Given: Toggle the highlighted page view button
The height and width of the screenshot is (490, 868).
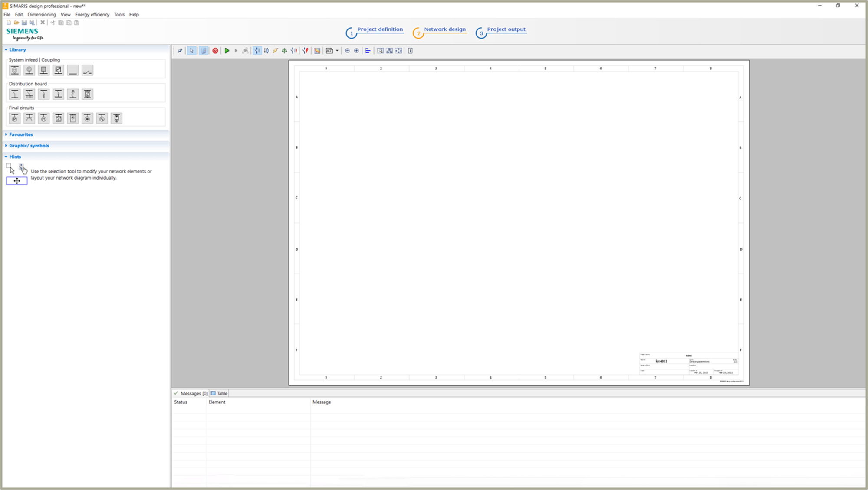Looking at the screenshot, I should point(204,51).
